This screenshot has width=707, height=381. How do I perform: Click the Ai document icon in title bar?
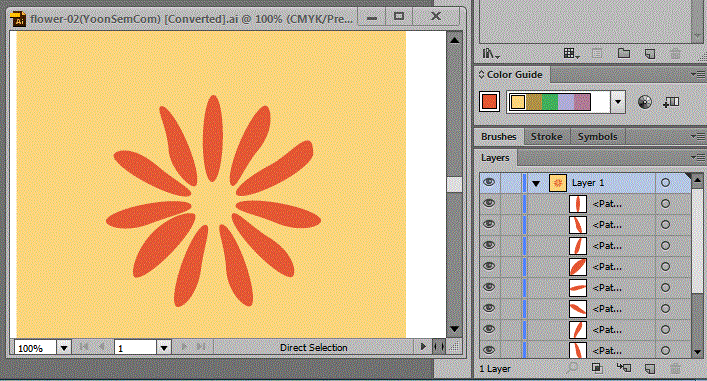point(18,18)
